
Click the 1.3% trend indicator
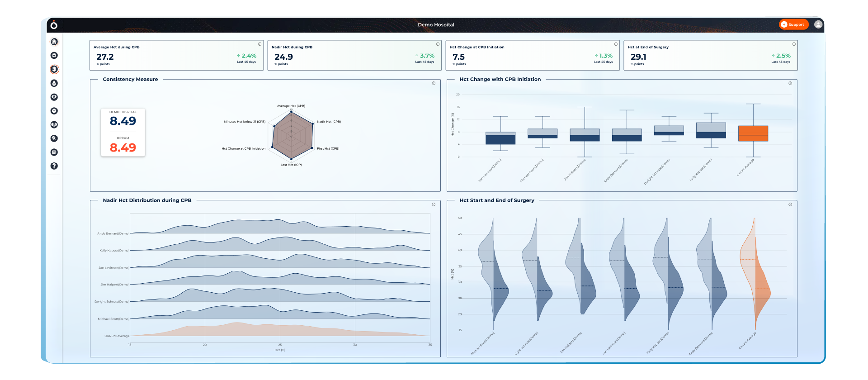pyautogui.click(x=604, y=56)
